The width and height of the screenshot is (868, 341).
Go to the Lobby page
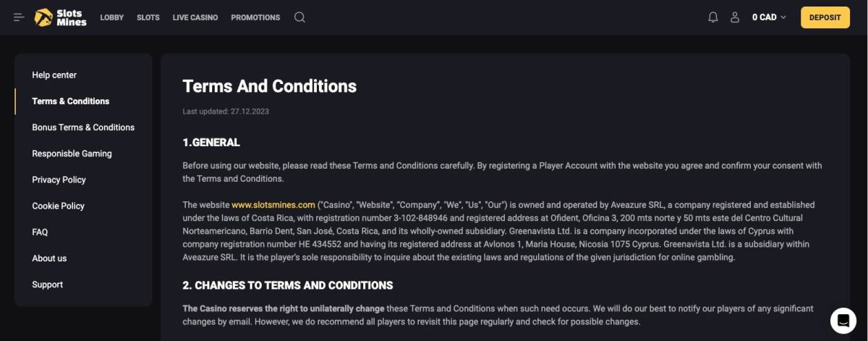(112, 17)
